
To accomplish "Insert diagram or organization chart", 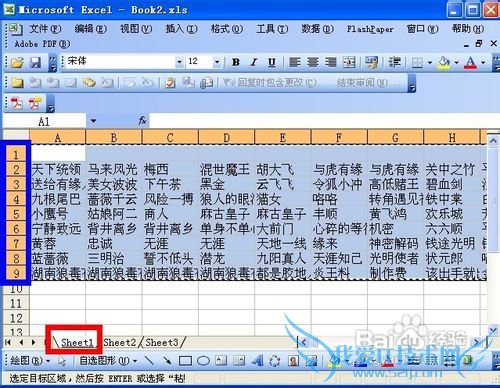I will click(275, 361).
